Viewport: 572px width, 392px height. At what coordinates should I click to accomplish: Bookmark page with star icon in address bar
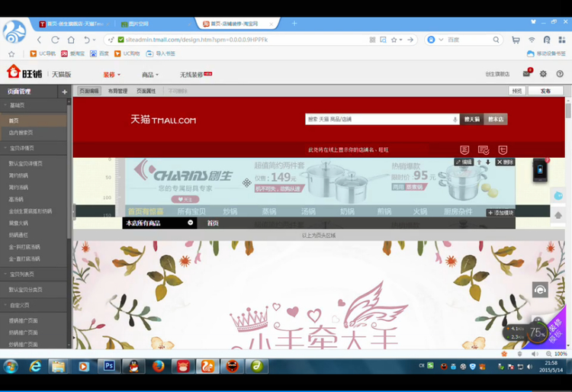click(x=394, y=40)
